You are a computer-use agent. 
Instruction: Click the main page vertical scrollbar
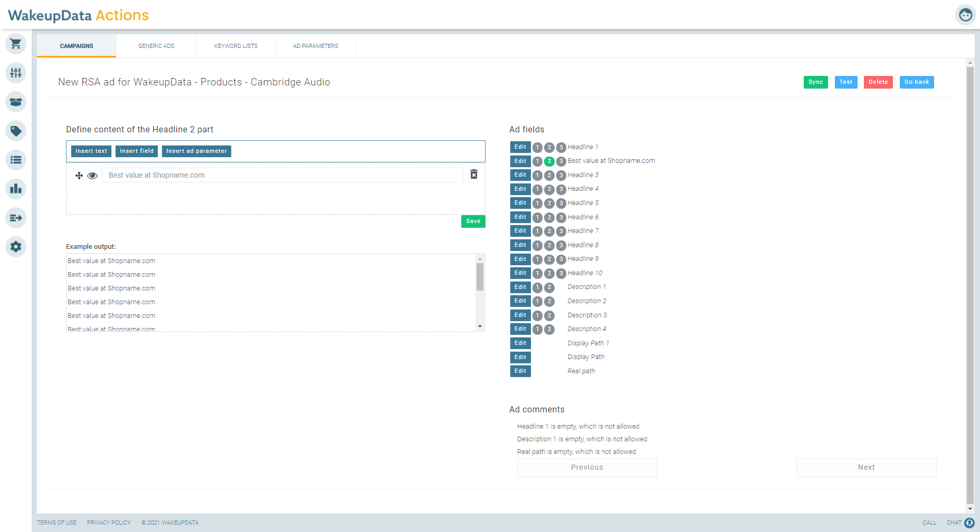970,285
